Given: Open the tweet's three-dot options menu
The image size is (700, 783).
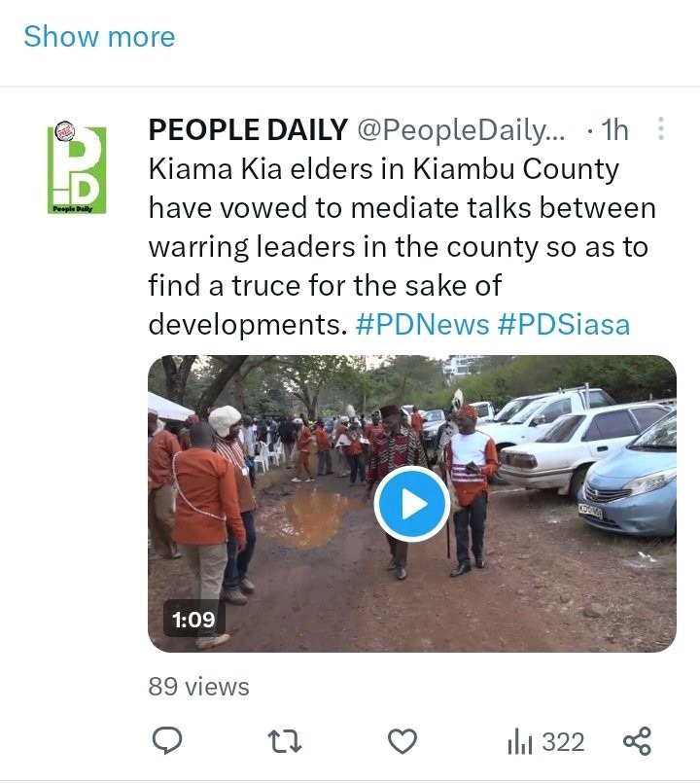Looking at the screenshot, I should click(660, 128).
